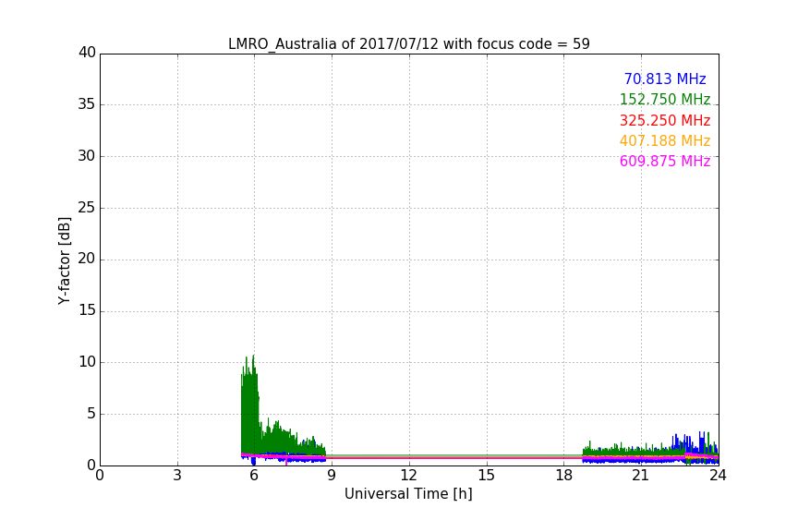Screen dimensions: 798x532
Task: Click the y-axis tick label 15
Action: (87, 310)
